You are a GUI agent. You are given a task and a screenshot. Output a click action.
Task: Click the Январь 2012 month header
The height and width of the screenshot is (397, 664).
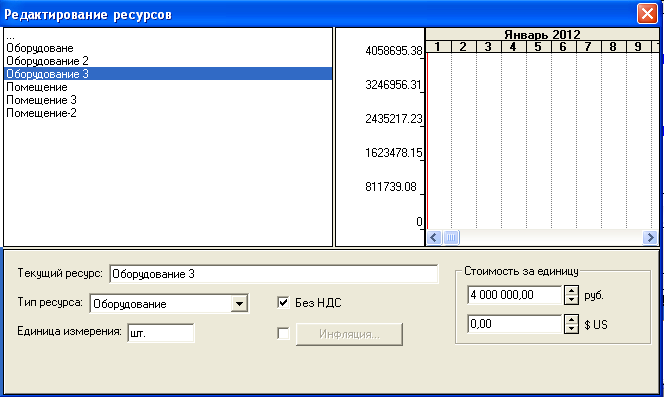(542, 34)
